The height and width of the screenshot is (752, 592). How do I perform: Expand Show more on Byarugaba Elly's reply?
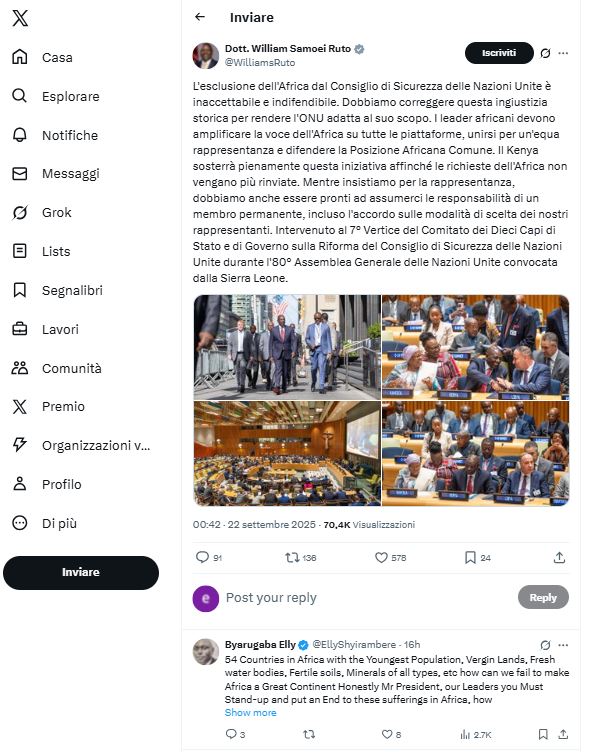pyautogui.click(x=250, y=713)
